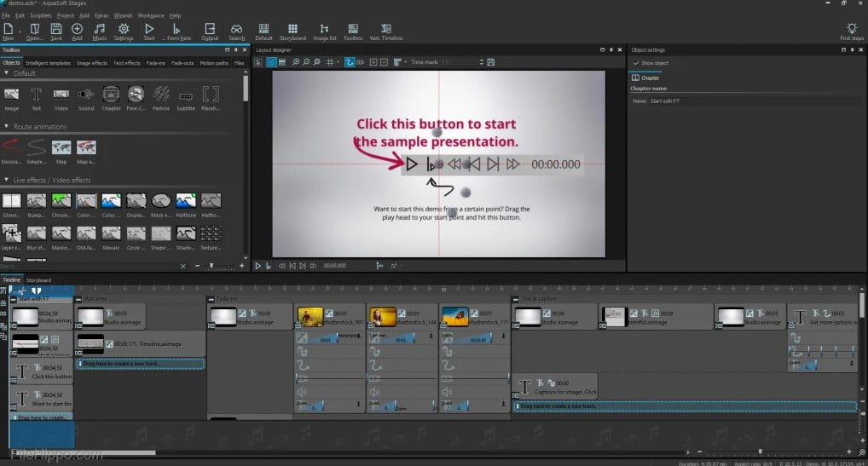This screenshot has width=868, height=466.
Task: Collapse the 'Start with F7' chapter in the timeline
Action: [14, 299]
